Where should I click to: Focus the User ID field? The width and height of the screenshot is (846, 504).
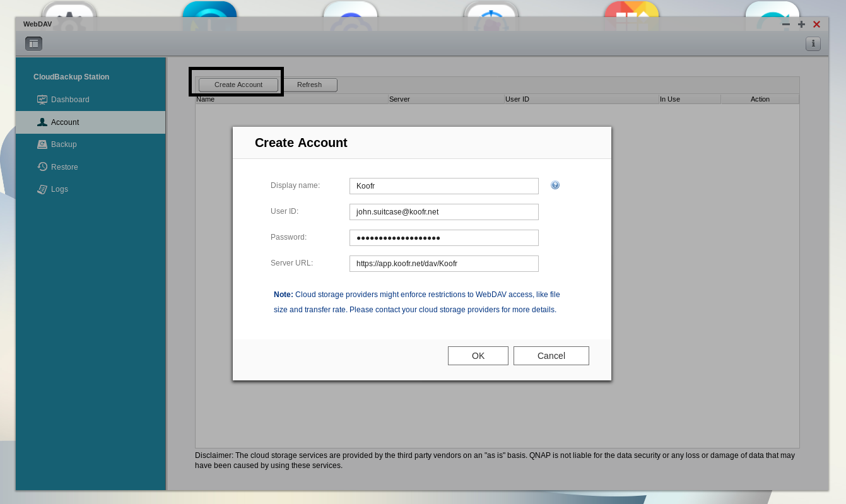[x=444, y=212]
